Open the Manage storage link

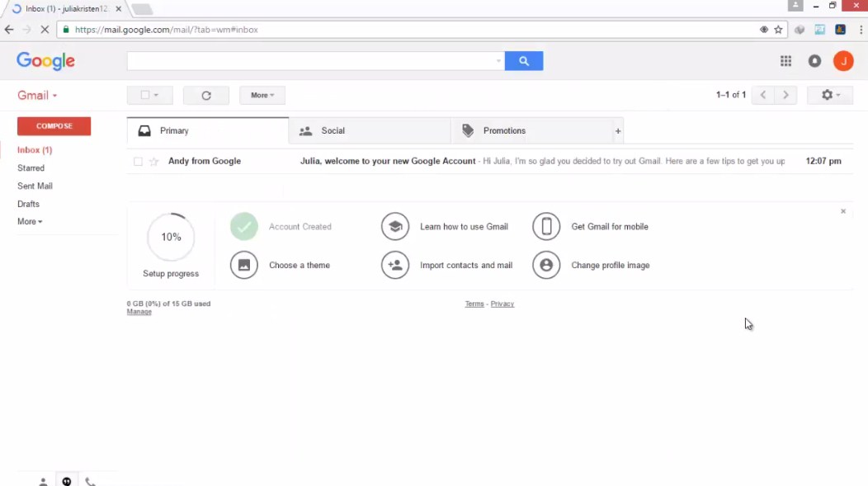click(139, 312)
